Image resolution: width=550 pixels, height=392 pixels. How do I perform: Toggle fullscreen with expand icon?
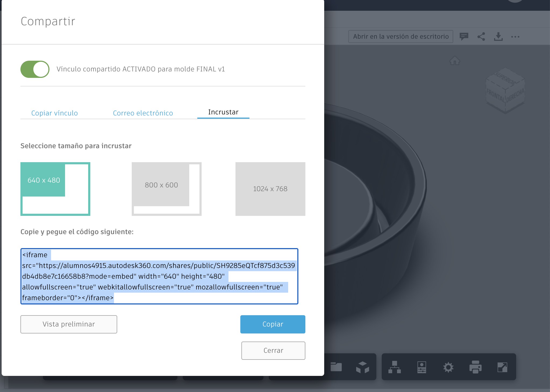tap(502, 367)
